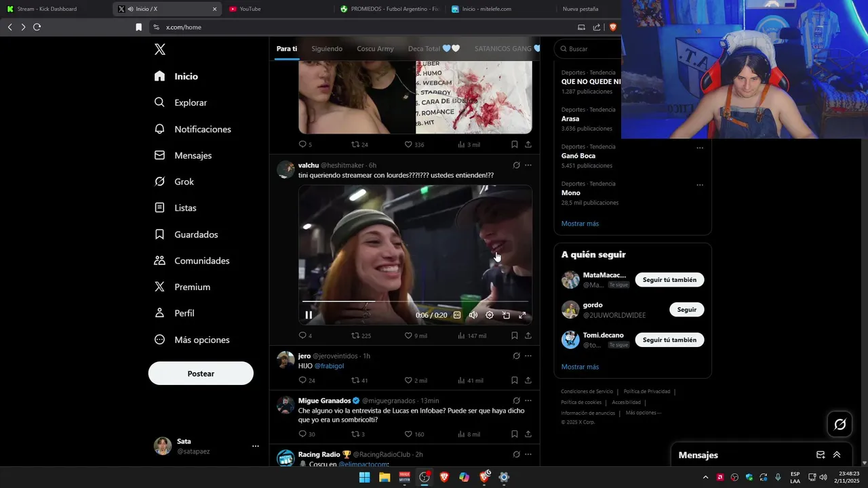Mute the valchu video volume
Screen dimensions: 868x488
(473, 315)
